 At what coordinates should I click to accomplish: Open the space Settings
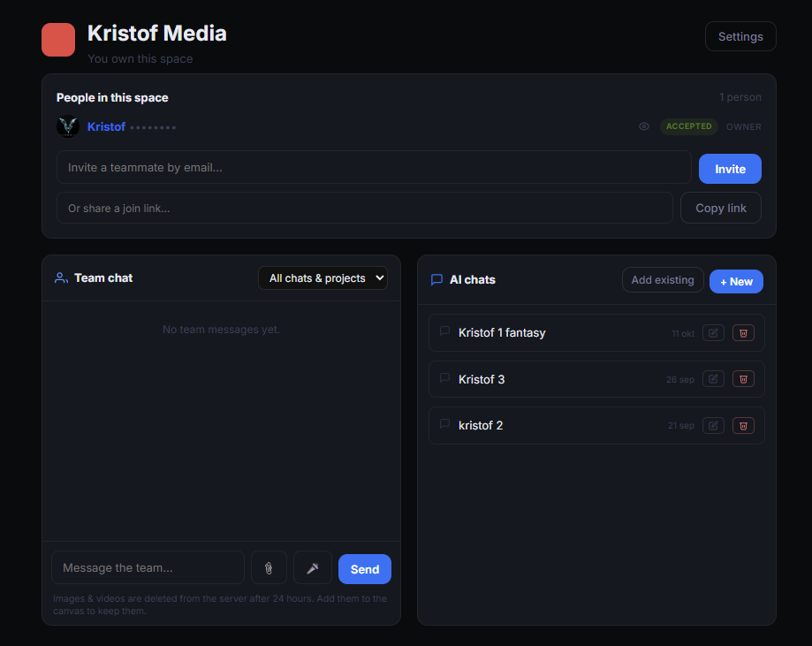pos(740,36)
